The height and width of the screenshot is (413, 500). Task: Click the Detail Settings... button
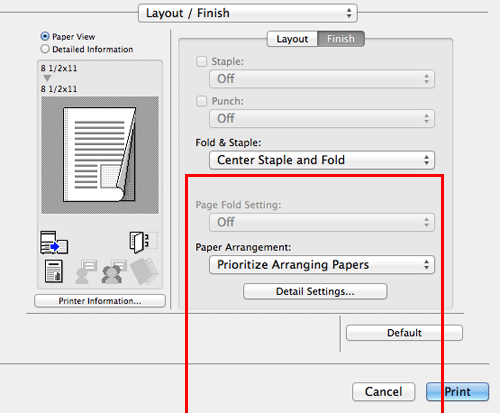coord(315,291)
